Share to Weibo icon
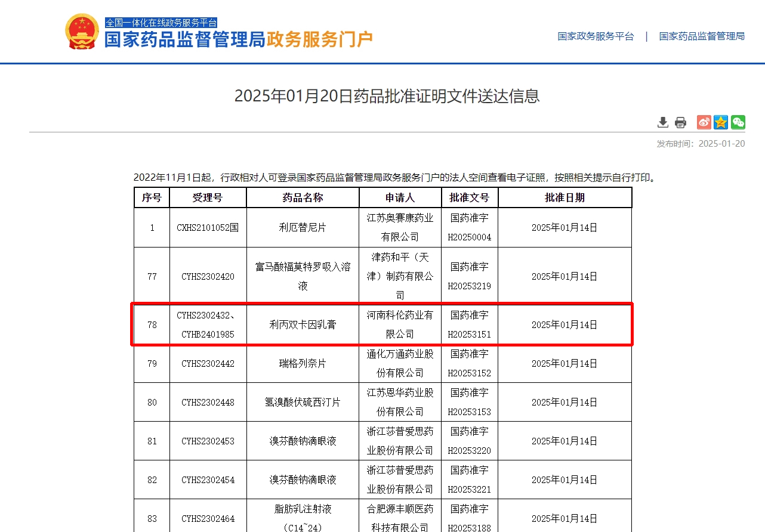765x532 pixels. tap(704, 122)
